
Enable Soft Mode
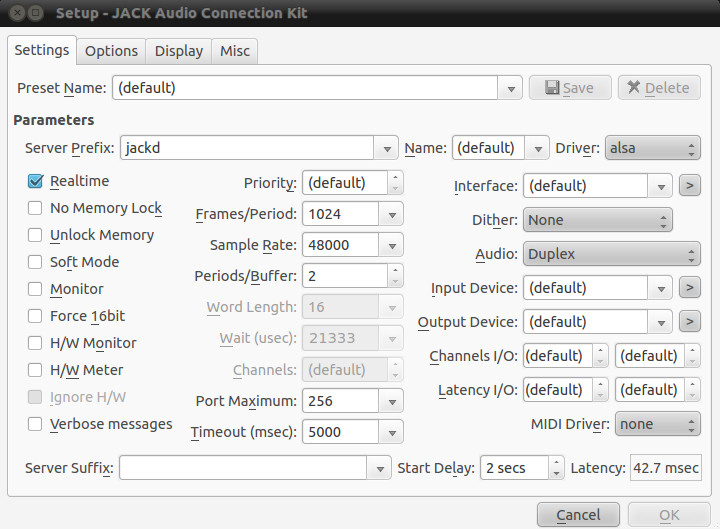coord(35,262)
